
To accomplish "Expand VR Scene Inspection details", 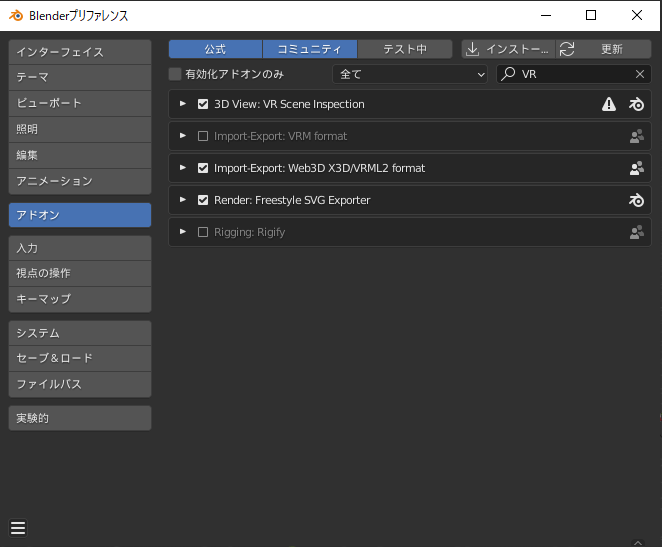I will coord(183,104).
